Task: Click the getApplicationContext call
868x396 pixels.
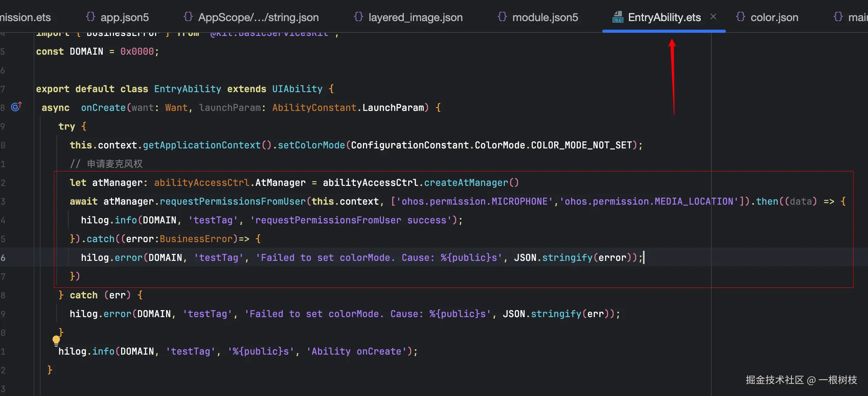Action: [x=202, y=145]
